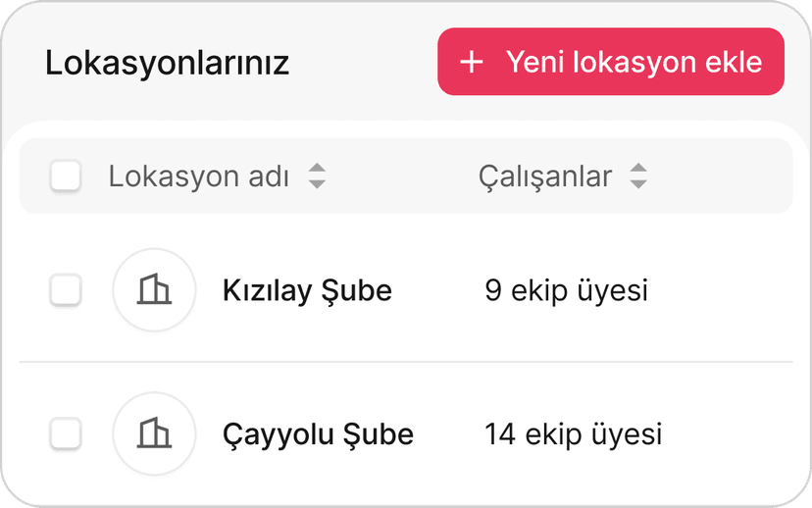The image size is (812, 508).
Task: Click the down arrow beside Çalışanlar
Action: point(638,184)
